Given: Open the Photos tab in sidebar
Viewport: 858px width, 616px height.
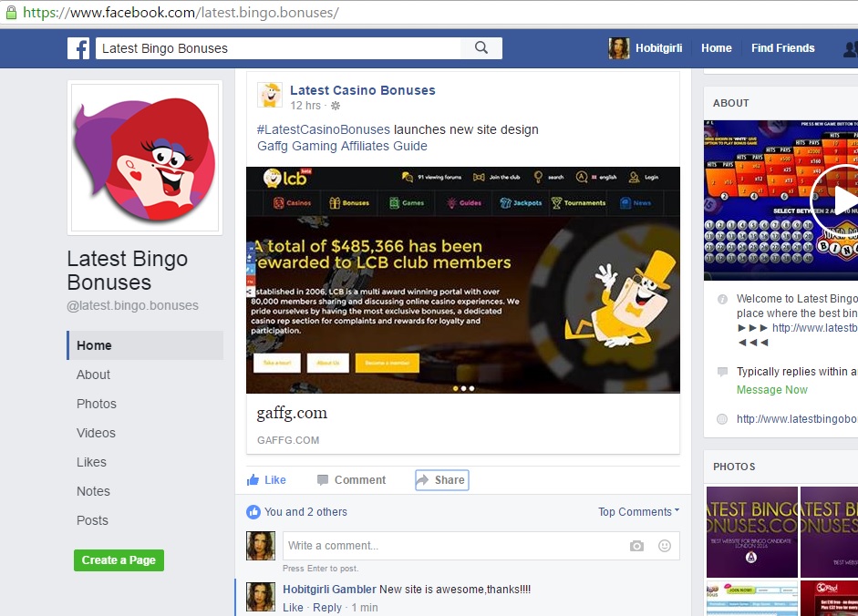Looking at the screenshot, I should (x=97, y=404).
